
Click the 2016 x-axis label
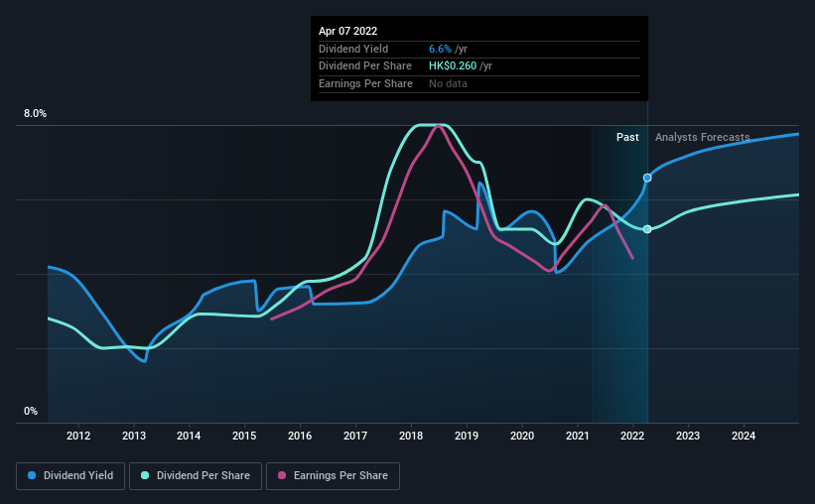tap(300, 436)
